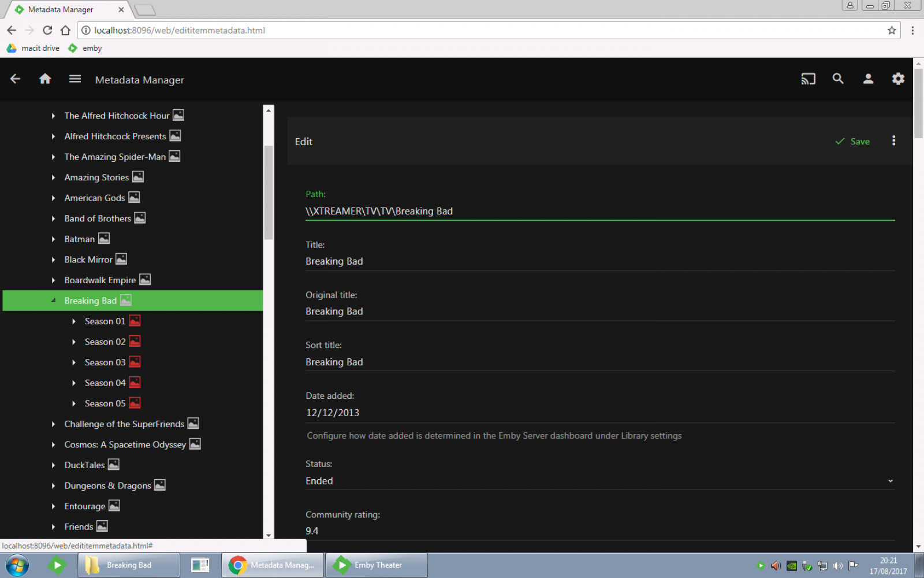Open the Windows Start menu
This screenshot has width=924, height=578.
pyautogui.click(x=17, y=565)
